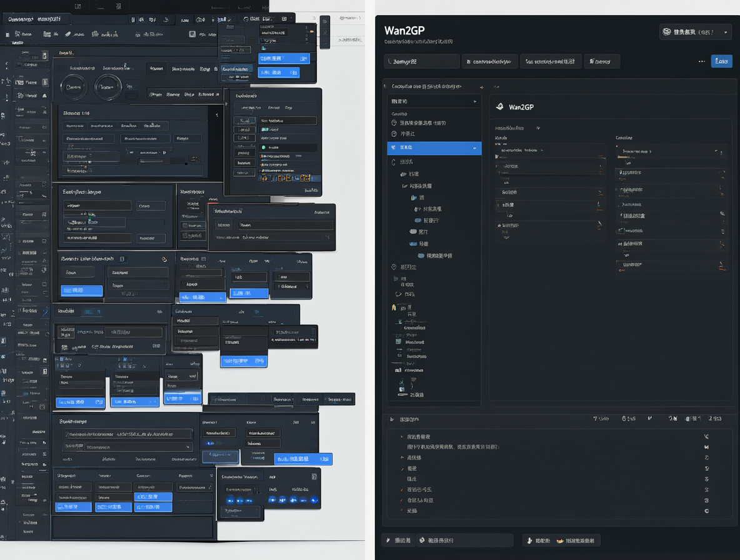Click the Wan2GP logo icon in the panel header
740x560 pixels.
[x=499, y=107]
